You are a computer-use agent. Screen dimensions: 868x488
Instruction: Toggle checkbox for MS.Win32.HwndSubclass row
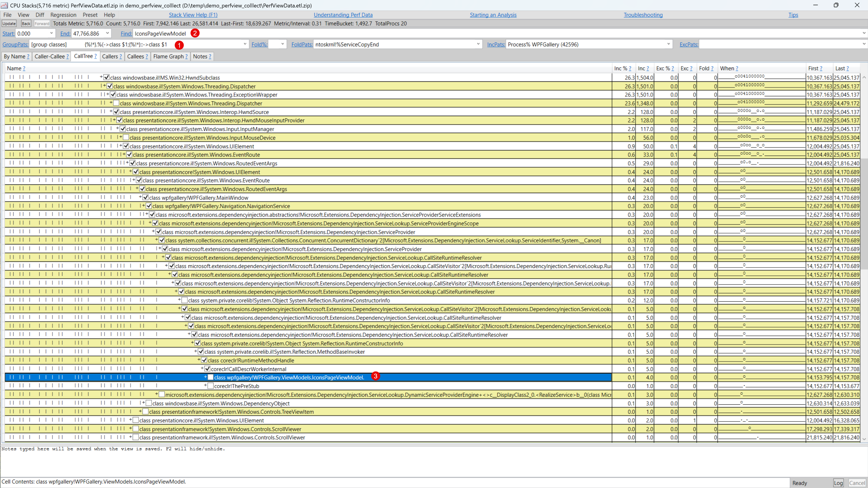106,78
